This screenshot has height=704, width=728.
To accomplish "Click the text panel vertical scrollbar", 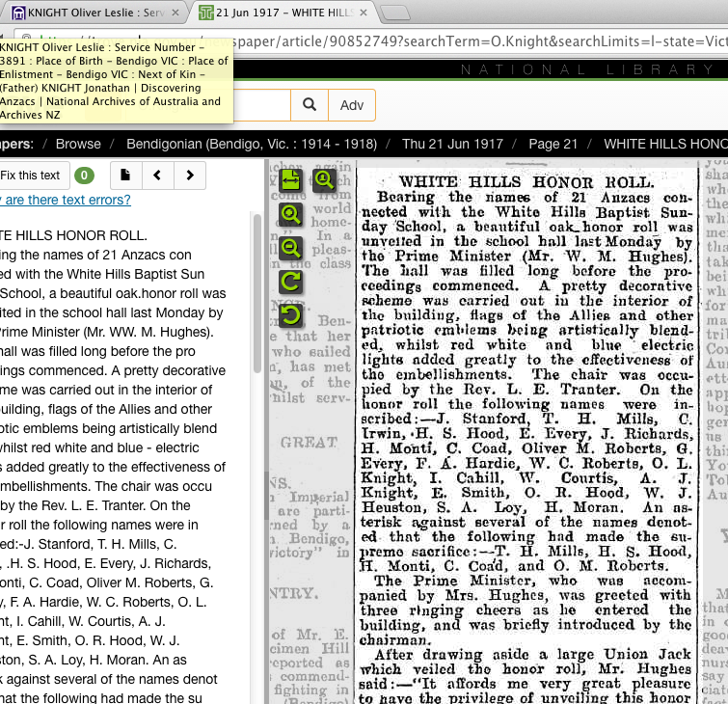I will pyautogui.click(x=257, y=292).
